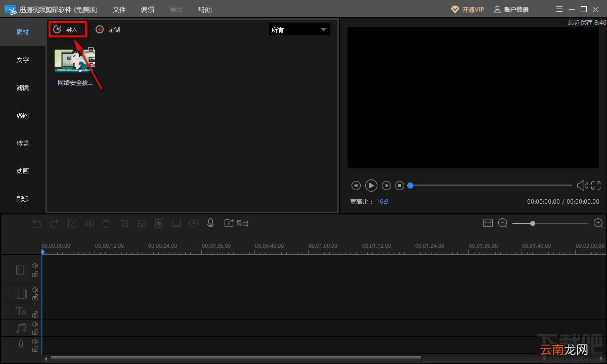Image resolution: width=607 pixels, height=364 pixels.
Task: Click the voiceover track microphone icon
Action: [x=21, y=345]
